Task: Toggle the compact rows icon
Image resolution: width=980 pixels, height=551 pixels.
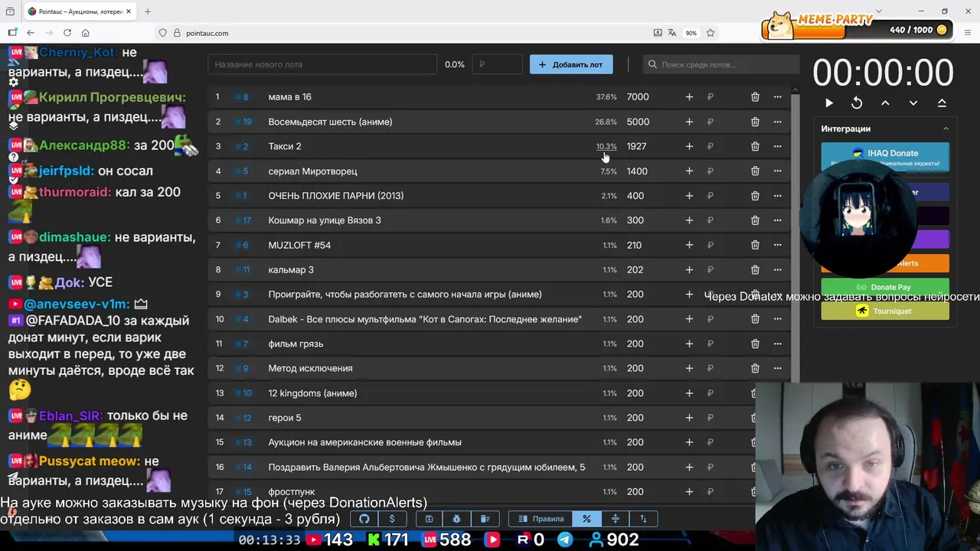Action: coord(615,519)
